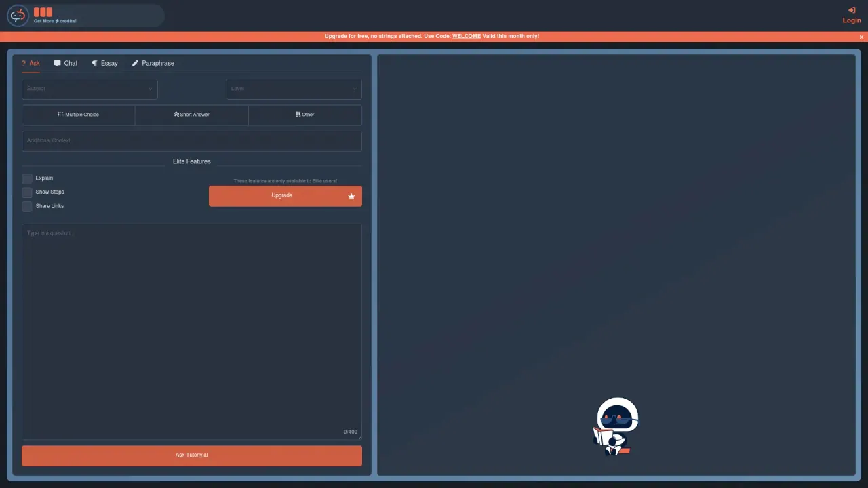
Task: Switch to the Chat tab
Action: (x=66, y=63)
